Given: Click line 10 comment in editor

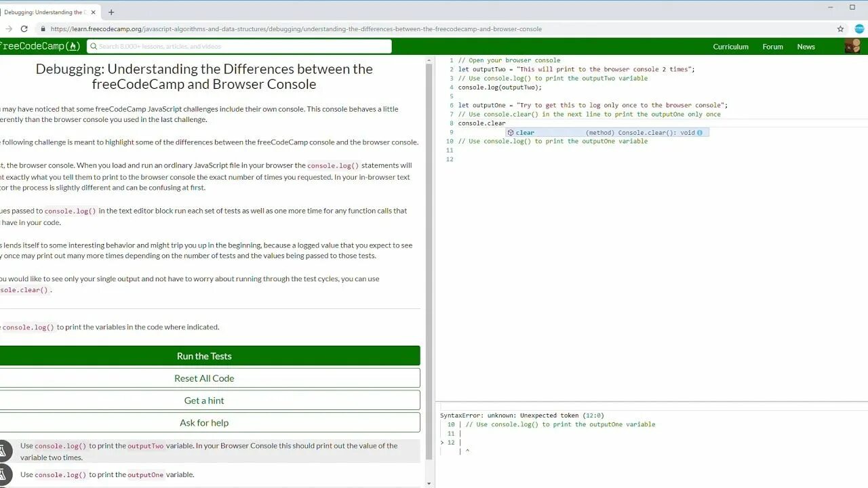Looking at the screenshot, I should 553,141.
